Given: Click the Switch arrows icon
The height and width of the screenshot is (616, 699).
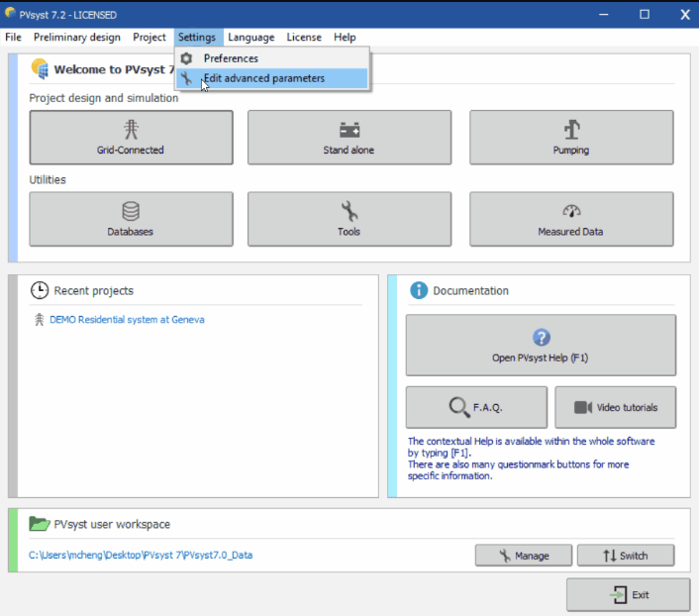Looking at the screenshot, I should [609, 556].
